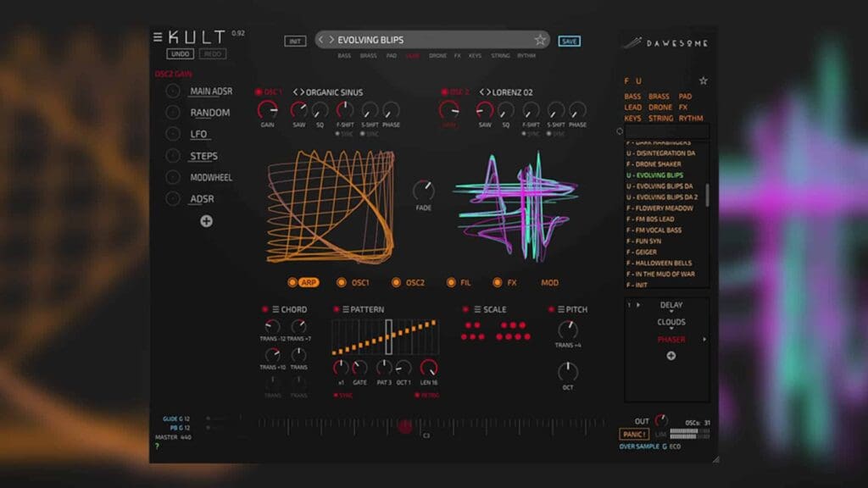Image resolution: width=868 pixels, height=488 pixels.
Task: Click the INIT button
Action: 295,41
